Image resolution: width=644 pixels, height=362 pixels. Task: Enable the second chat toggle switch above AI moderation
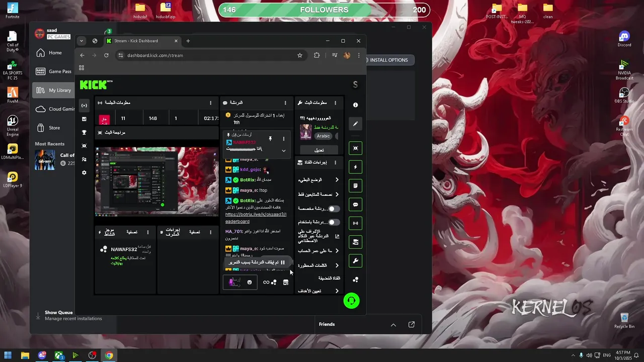[x=334, y=222]
